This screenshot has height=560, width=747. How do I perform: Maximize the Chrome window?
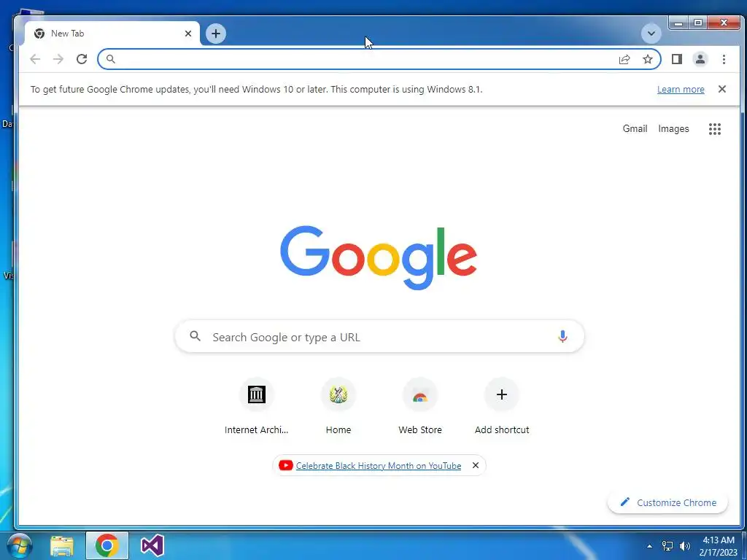(x=698, y=23)
